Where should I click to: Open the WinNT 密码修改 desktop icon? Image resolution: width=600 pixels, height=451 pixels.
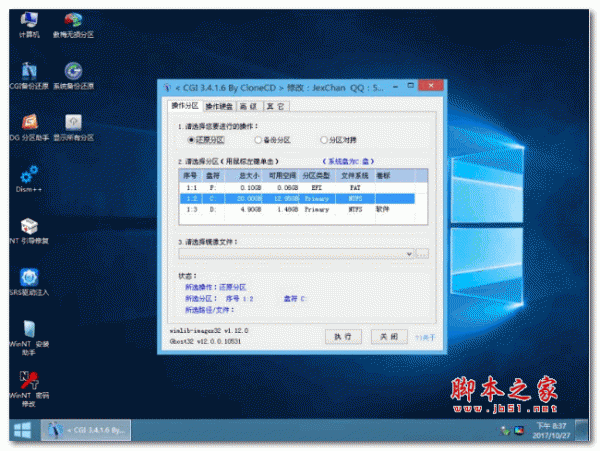coord(29,389)
